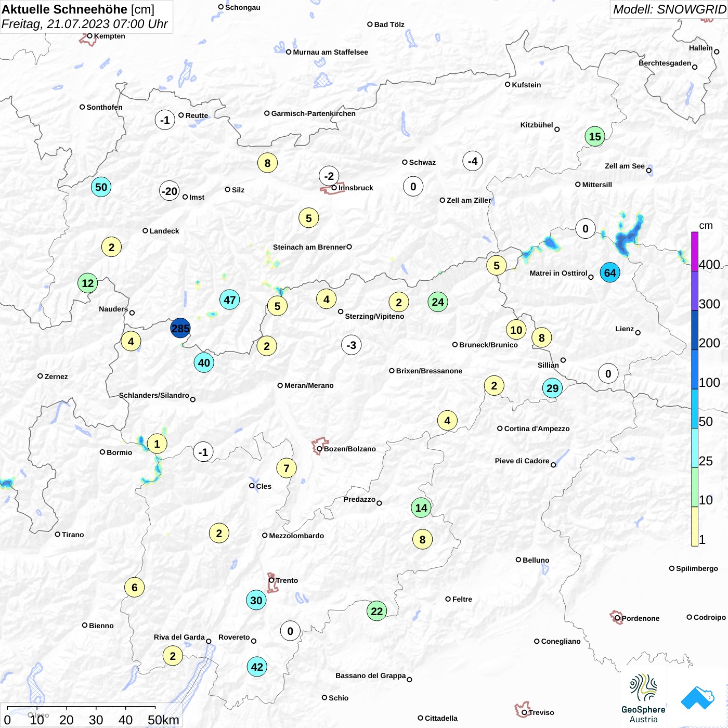The height and width of the screenshot is (728, 728).
Task: Pick the purple 300 cm legend color
Action: point(695,291)
